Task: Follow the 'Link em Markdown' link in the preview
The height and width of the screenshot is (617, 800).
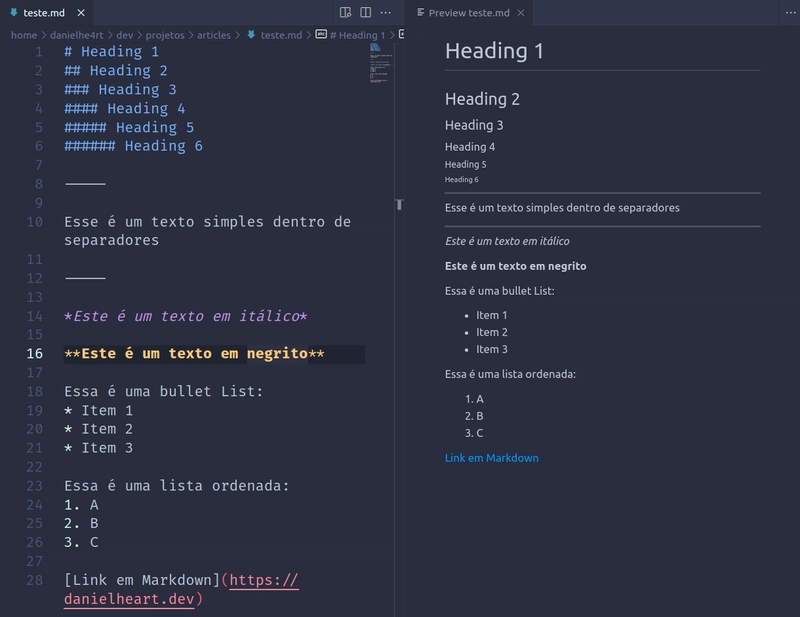Action: 491,458
